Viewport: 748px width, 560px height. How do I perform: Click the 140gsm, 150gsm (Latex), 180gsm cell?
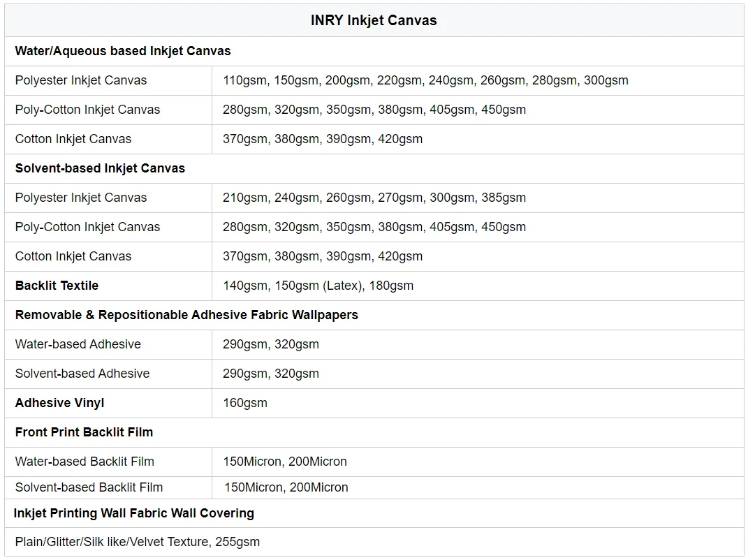pos(318,286)
